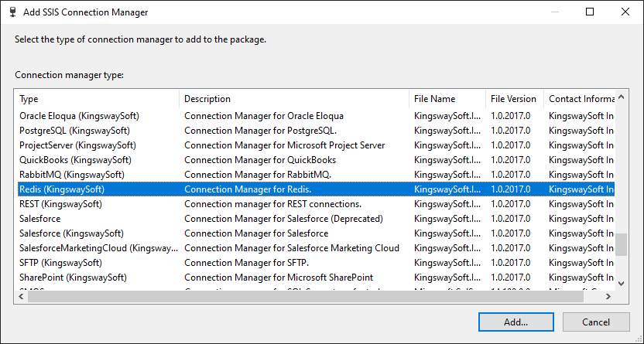644x344 pixels.
Task: Sort by the Description column header
Action: [294, 99]
